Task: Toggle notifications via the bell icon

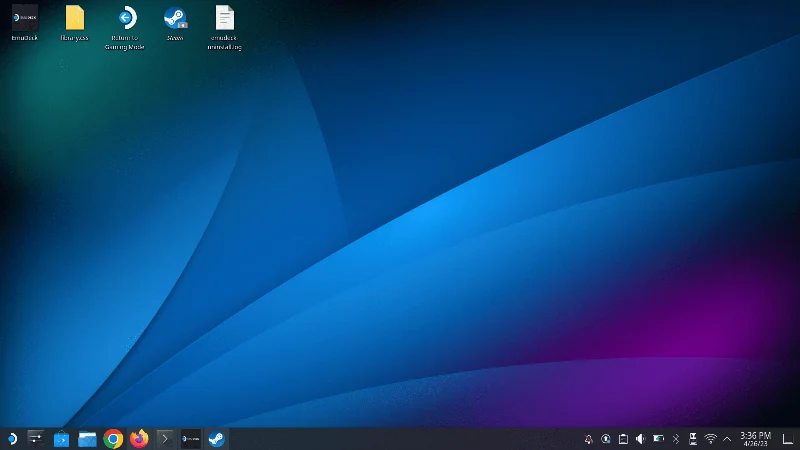Action: [x=588, y=439]
